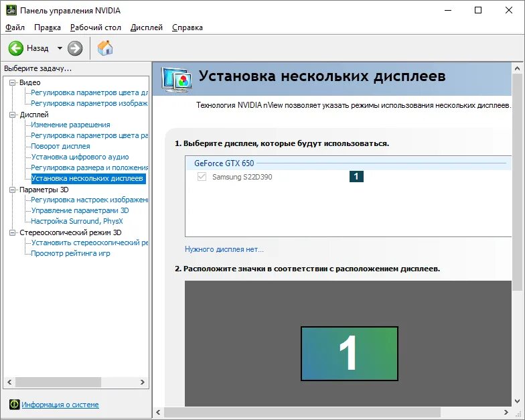This screenshot has height=420, width=525.
Task: Click the Нужного дисплея нет link
Action: 224,249
